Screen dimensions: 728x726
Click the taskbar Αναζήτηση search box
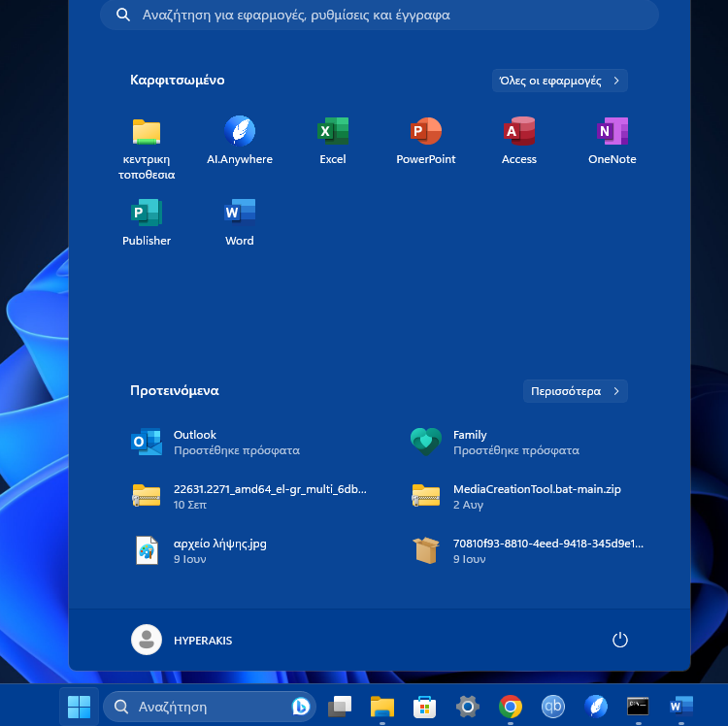click(210, 707)
